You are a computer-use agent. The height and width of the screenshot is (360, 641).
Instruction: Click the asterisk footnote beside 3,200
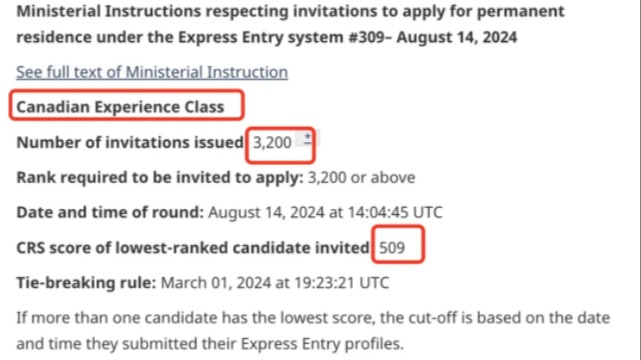click(307, 138)
